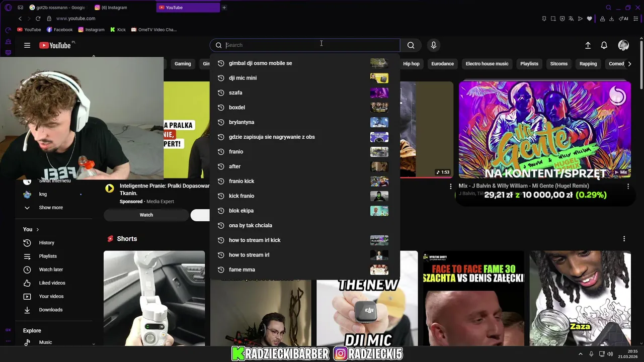Screen dimensions: 644x362
Task: Select the Hip hop category chip
Action: click(x=411, y=64)
